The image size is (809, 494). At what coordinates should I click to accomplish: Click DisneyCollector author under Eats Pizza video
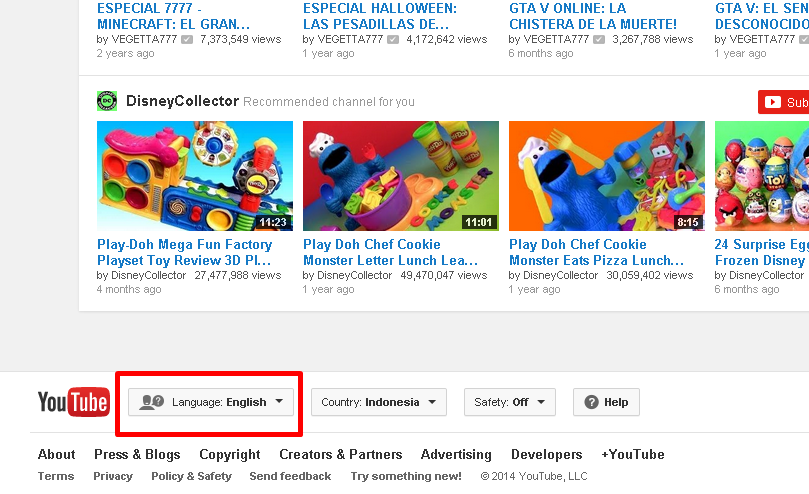(x=560, y=276)
